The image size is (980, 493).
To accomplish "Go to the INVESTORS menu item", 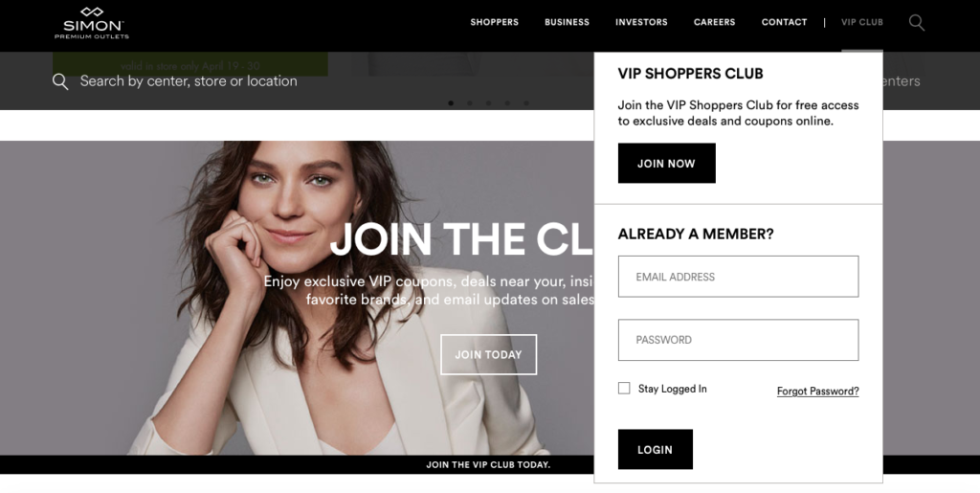I will (x=641, y=22).
